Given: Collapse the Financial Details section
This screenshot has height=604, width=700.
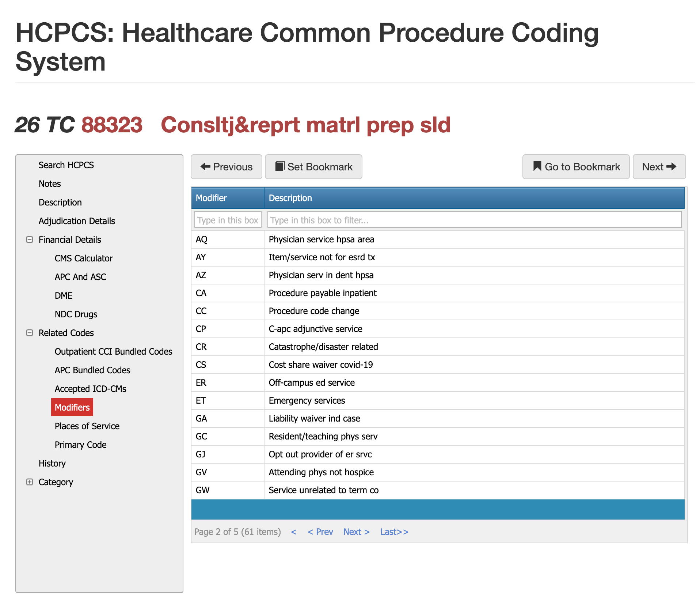Looking at the screenshot, I should point(30,239).
